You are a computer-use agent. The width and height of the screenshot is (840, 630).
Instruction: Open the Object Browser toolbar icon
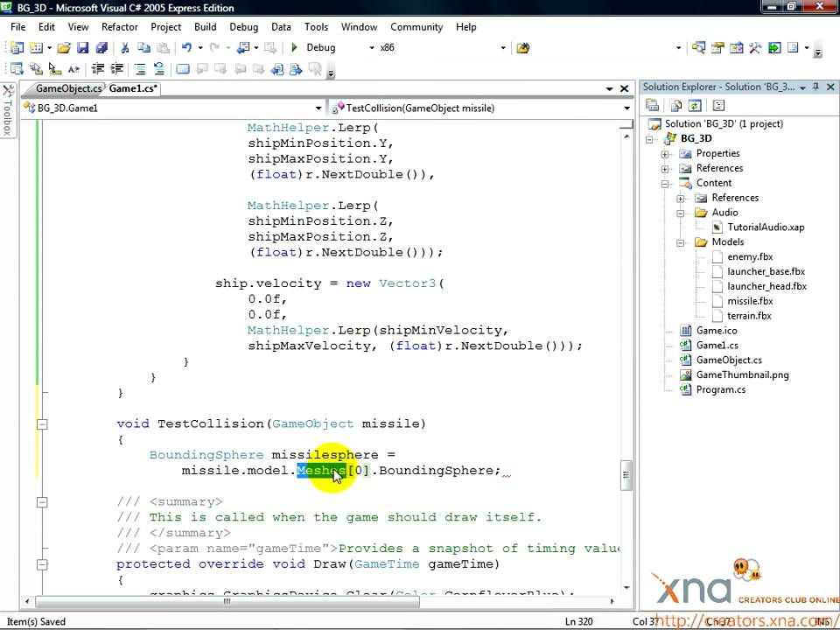tap(737, 47)
